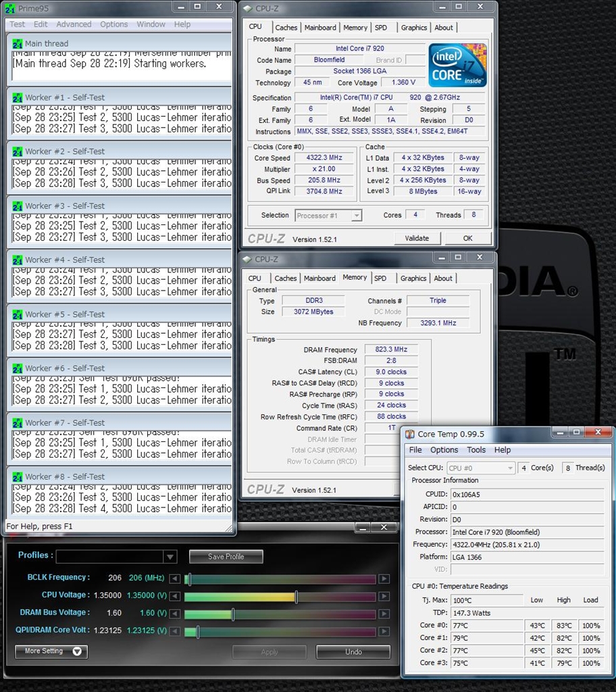Open the Tools menu in Core Temp
616x692 pixels.
[476, 450]
